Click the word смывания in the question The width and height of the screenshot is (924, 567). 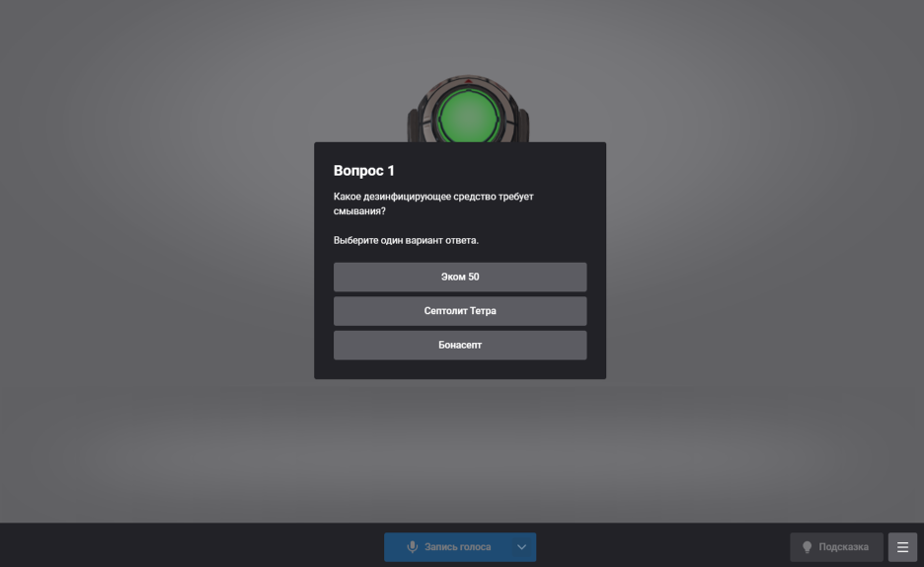pyautogui.click(x=359, y=211)
